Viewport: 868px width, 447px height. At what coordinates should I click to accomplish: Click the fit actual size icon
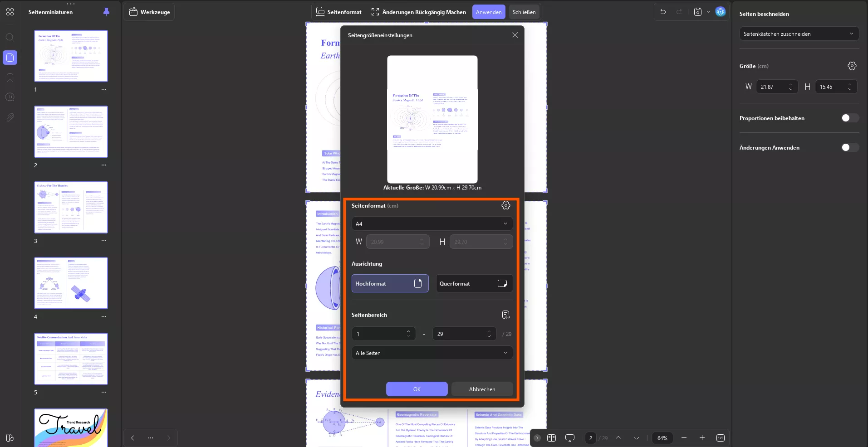coord(721,438)
